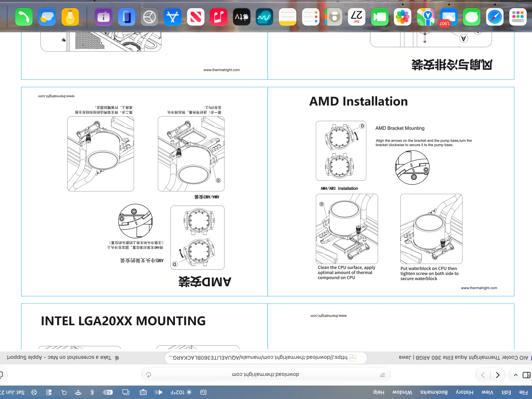Image resolution: width=532 pixels, height=399 pixels.
Task: Open the page menu icon in address bar
Action: [x=382, y=375]
